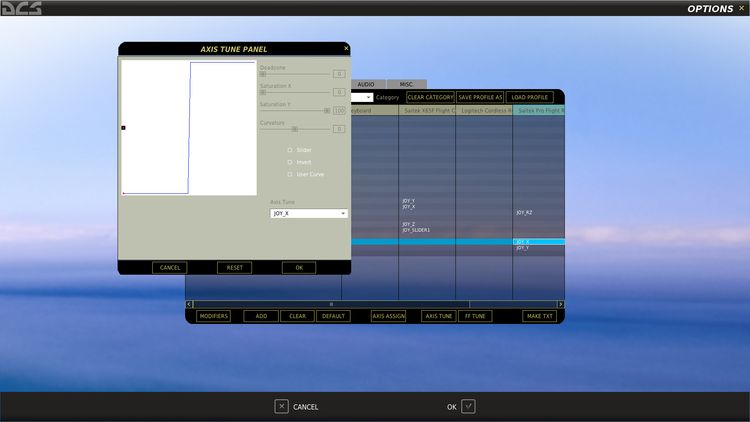Viewport: 750px width, 422px height.
Task: Click the X icon beside bottom CANCEL
Action: click(281, 406)
